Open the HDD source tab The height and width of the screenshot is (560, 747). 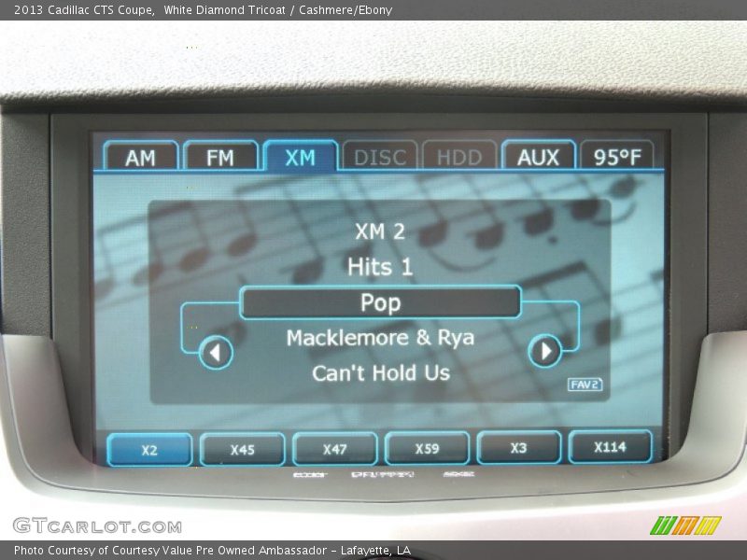(459, 157)
